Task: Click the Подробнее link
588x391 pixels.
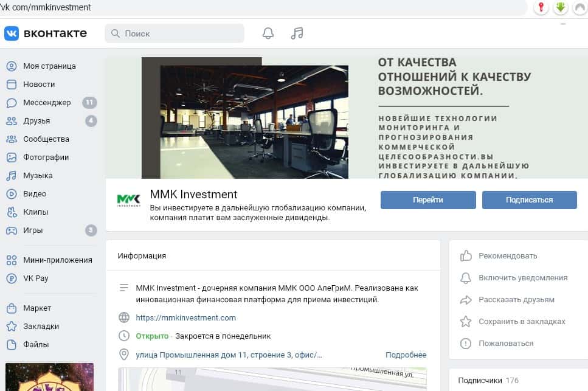Action: coord(406,355)
